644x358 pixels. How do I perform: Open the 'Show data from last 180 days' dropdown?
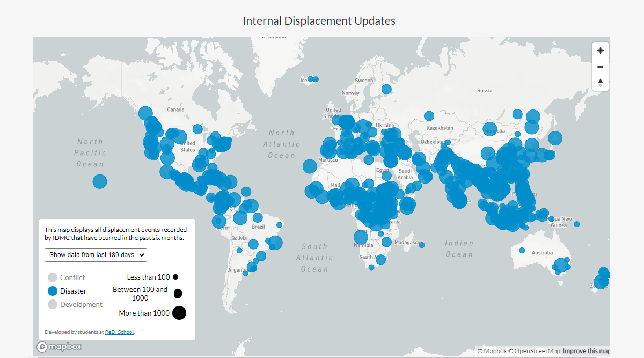pyautogui.click(x=96, y=255)
